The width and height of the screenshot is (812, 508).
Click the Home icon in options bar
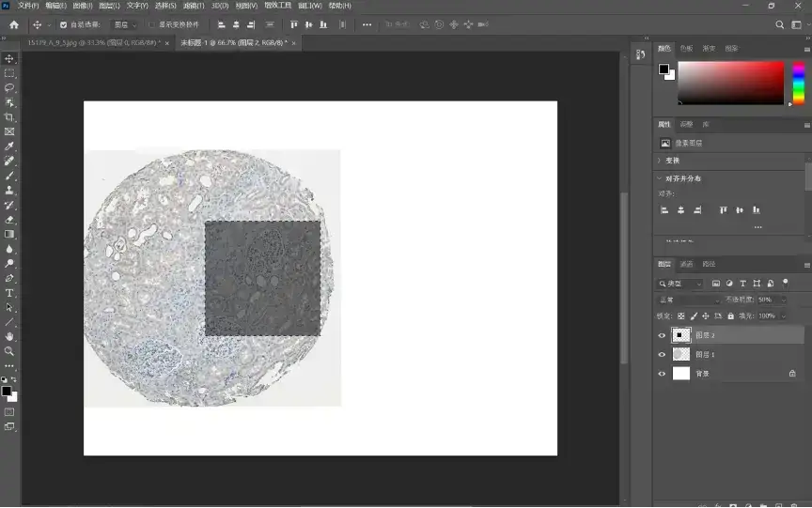(13, 24)
